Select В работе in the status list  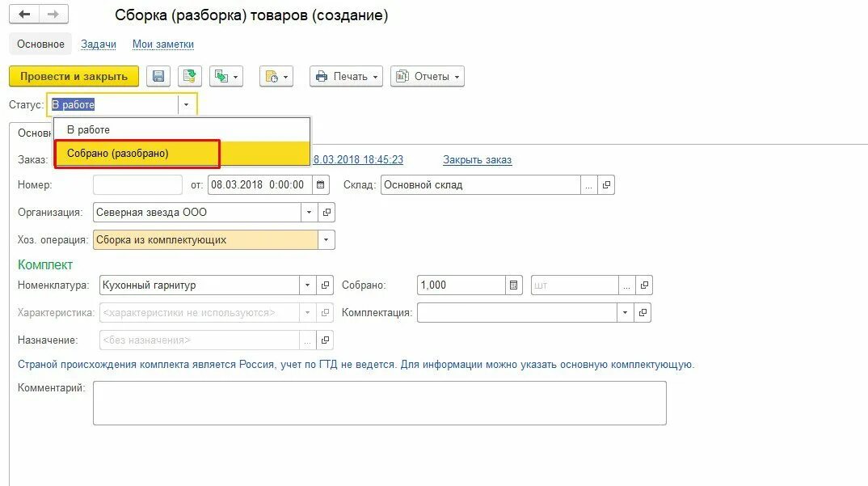(x=182, y=129)
